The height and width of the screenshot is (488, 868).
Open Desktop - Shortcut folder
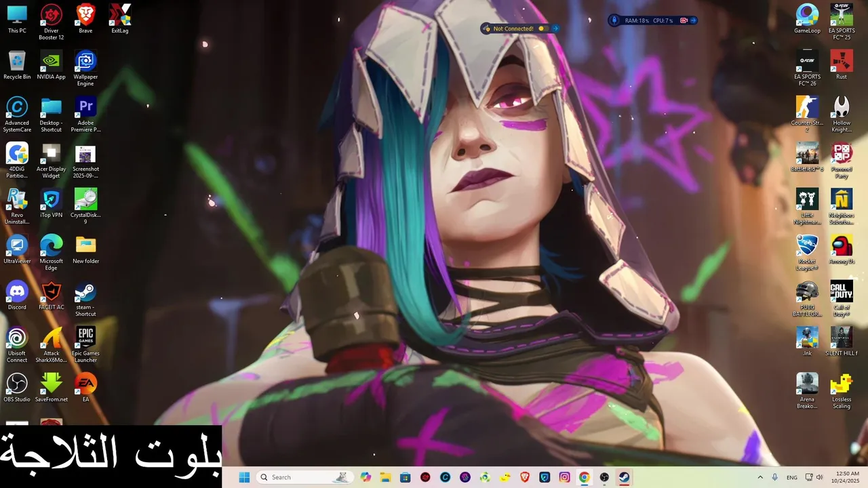tap(51, 115)
